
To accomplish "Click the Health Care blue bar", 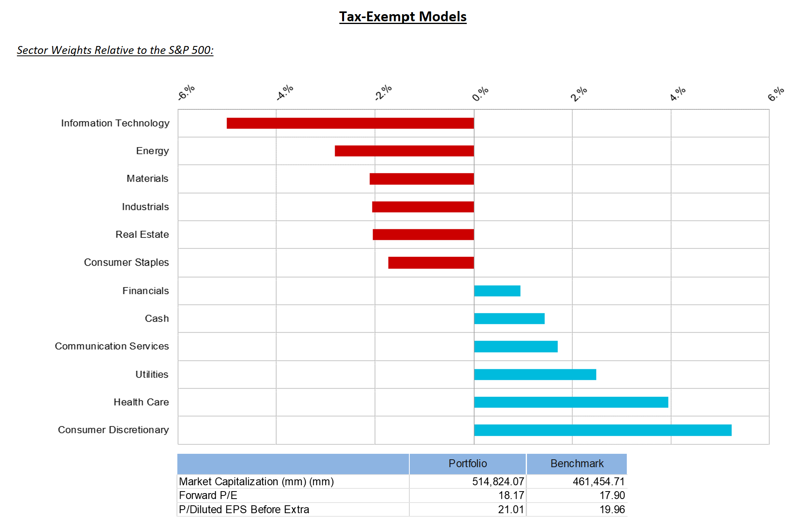I will [x=571, y=402].
